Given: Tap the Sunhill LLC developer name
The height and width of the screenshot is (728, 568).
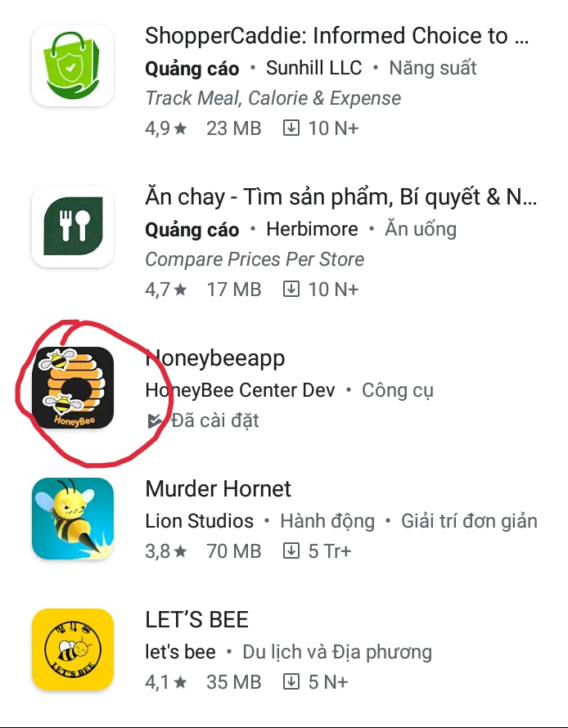Looking at the screenshot, I should point(314,68).
